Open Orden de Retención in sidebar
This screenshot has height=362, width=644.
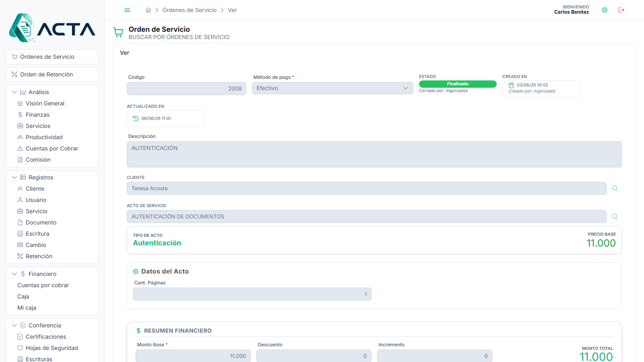52,74
